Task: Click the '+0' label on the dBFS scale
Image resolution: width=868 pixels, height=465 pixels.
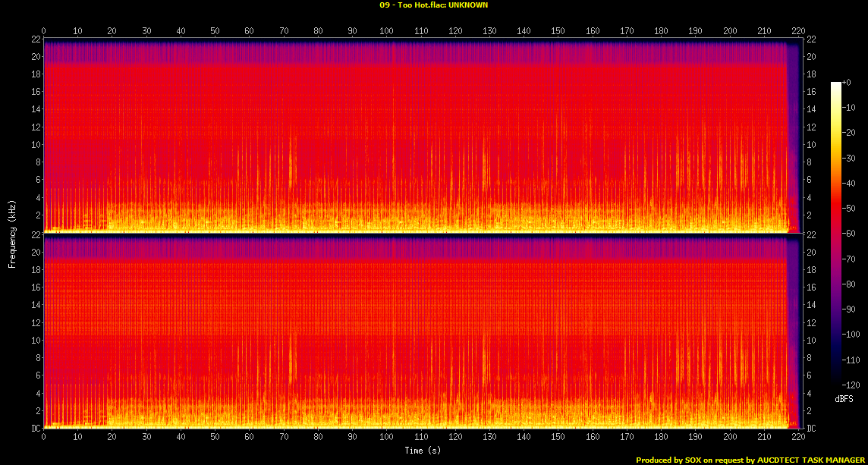Action: (847, 82)
